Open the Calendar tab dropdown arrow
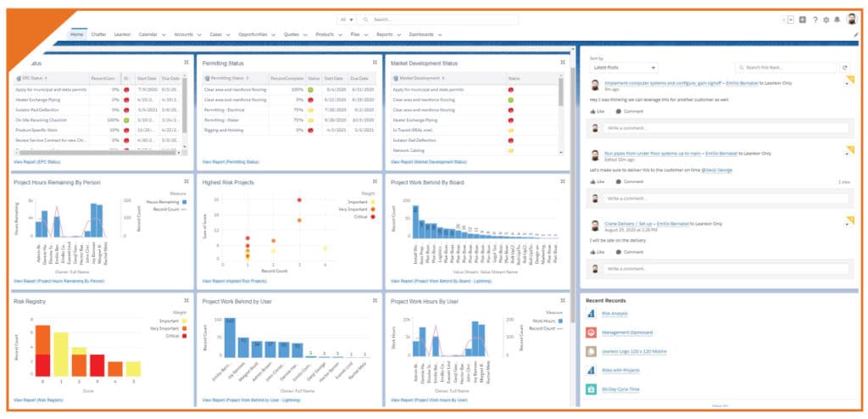The height and width of the screenshot is (419, 868). (164, 35)
